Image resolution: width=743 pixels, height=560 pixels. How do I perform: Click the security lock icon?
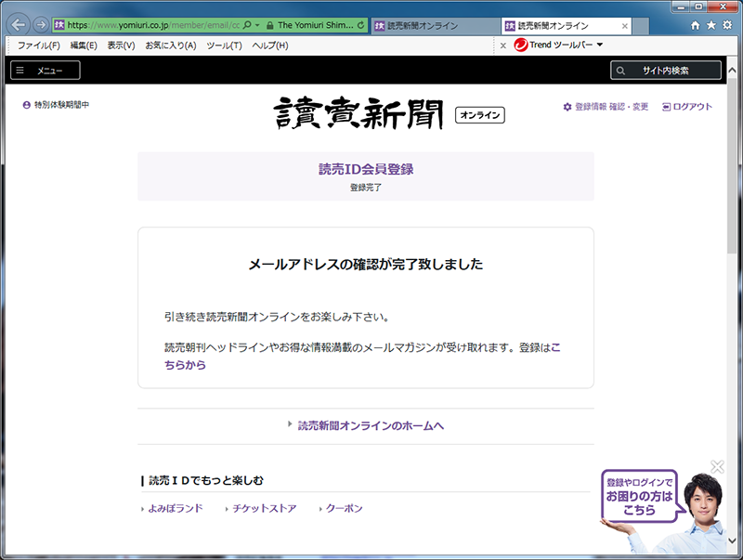(270, 25)
